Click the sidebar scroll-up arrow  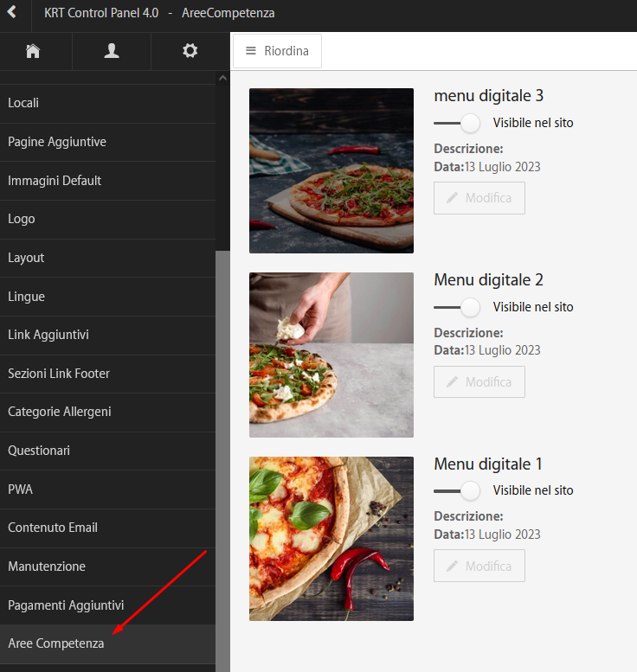click(222, 78)
